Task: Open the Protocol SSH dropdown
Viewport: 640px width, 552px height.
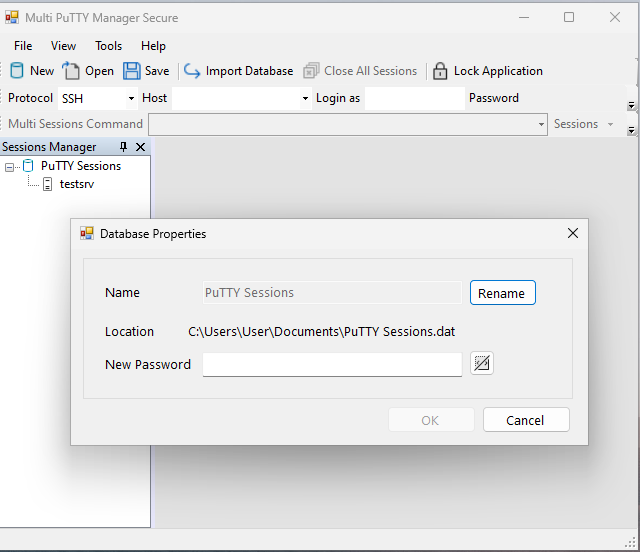Action: (131, 99)
